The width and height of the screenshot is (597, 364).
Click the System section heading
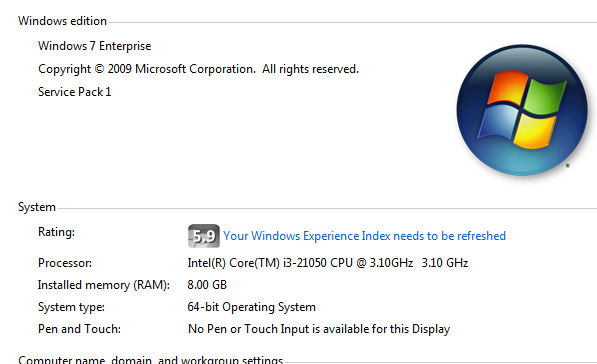click(37, 207)
